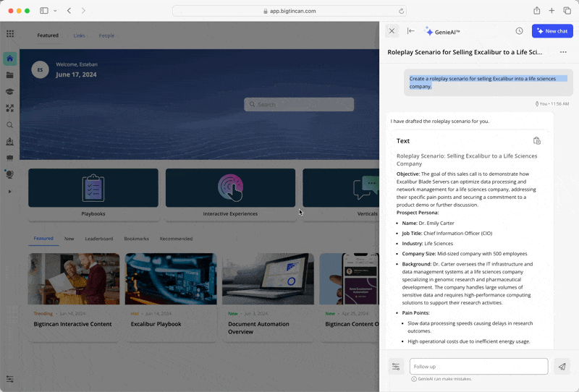Click 'Job Title: Chief Information Officer' line
The width and height of the screenshot is (579, 392).
447,234
